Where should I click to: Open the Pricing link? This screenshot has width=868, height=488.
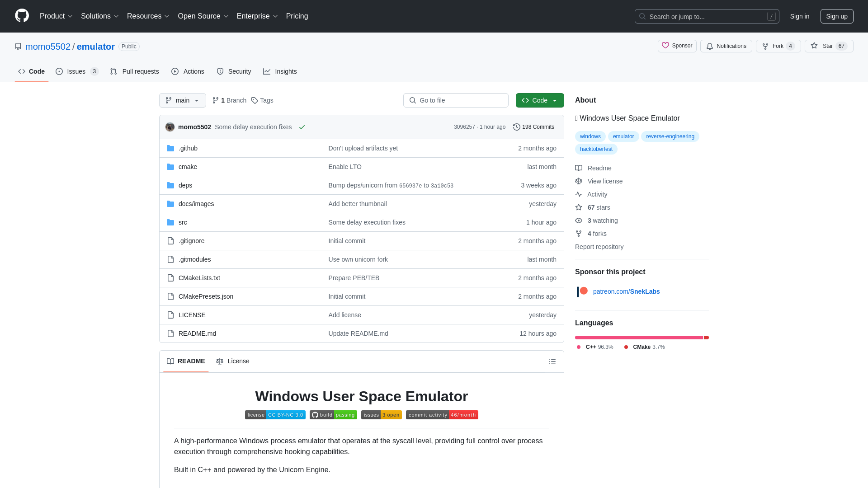(297, 16)
